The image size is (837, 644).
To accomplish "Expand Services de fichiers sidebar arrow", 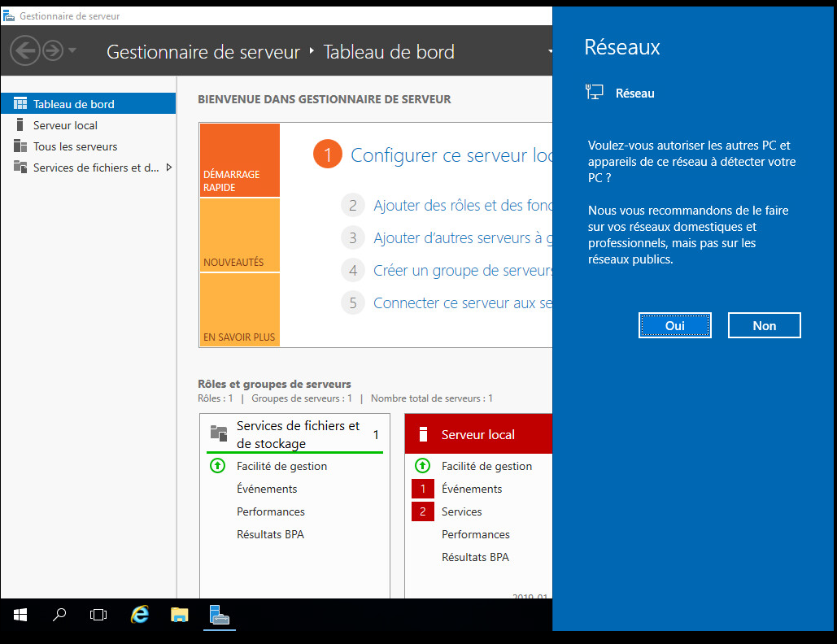I will tap(168, 168).
